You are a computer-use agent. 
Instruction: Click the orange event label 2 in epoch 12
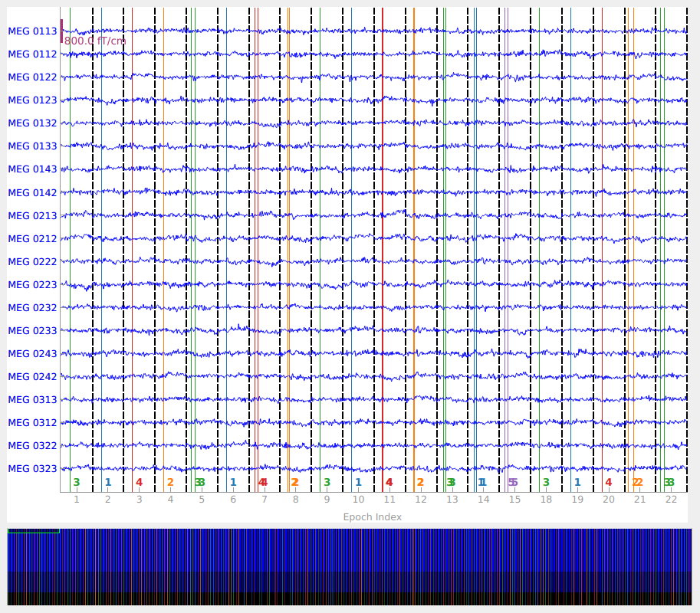pos(420,482)
